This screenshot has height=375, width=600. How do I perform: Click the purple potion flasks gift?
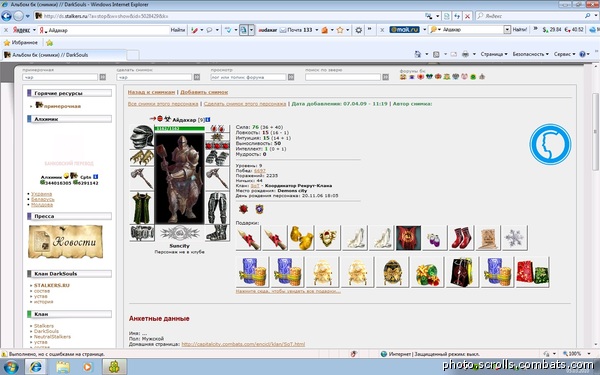pyautogui.click(x=434, y=238)
